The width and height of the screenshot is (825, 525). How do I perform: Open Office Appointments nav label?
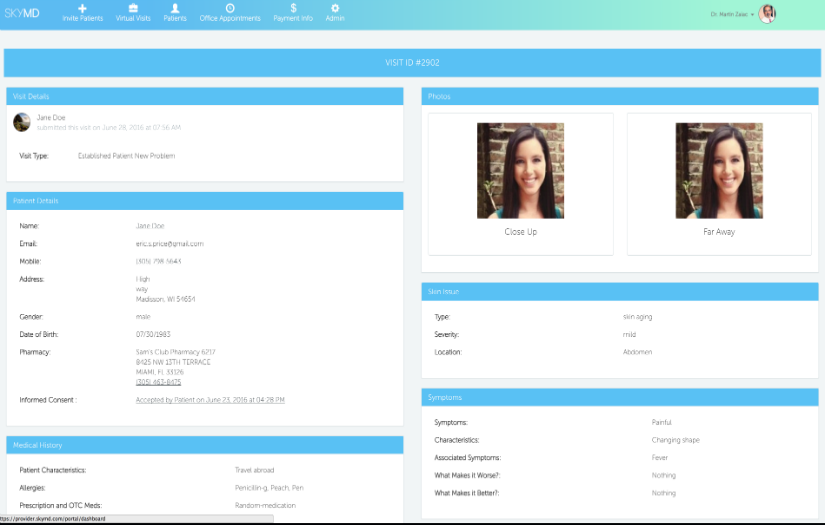coord(230,18)
